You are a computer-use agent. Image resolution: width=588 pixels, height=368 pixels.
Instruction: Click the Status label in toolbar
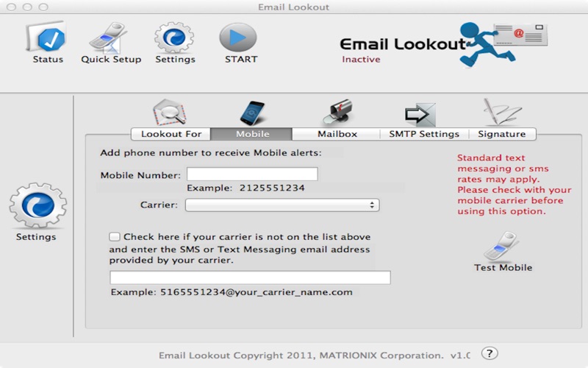[48, 59]
